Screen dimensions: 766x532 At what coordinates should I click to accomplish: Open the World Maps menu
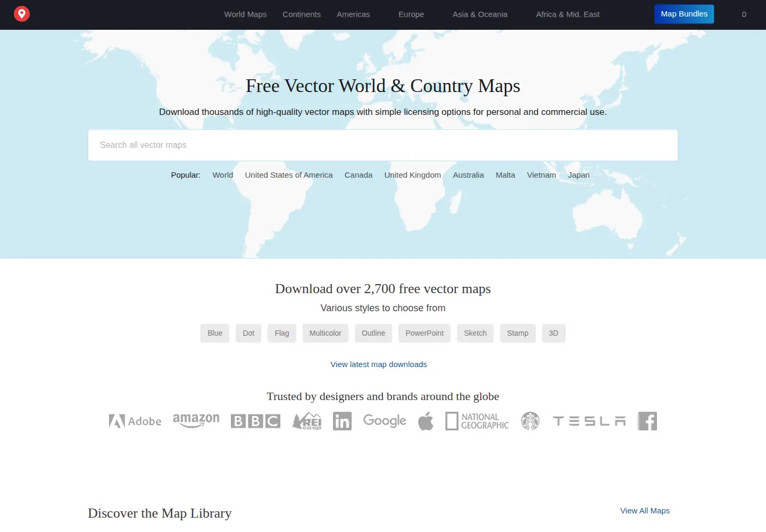tap(245, 14)
